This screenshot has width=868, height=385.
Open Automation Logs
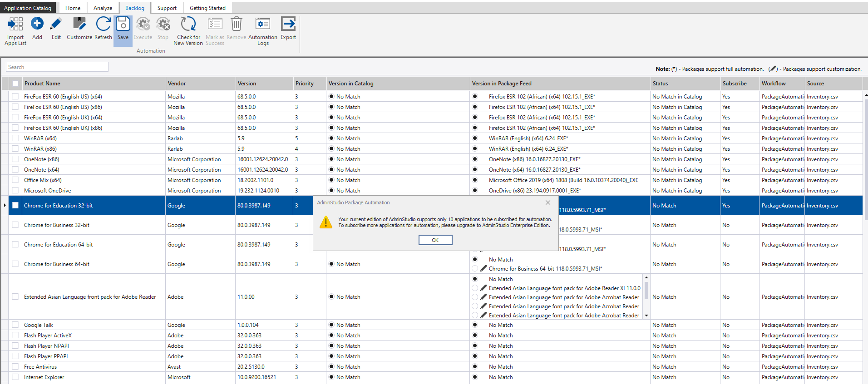[x=262, y=24]
